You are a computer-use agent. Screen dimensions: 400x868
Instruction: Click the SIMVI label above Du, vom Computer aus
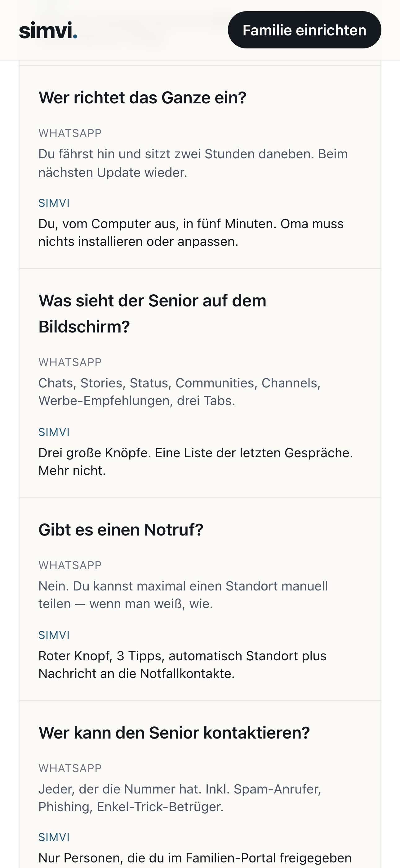(x=54, y=203)
